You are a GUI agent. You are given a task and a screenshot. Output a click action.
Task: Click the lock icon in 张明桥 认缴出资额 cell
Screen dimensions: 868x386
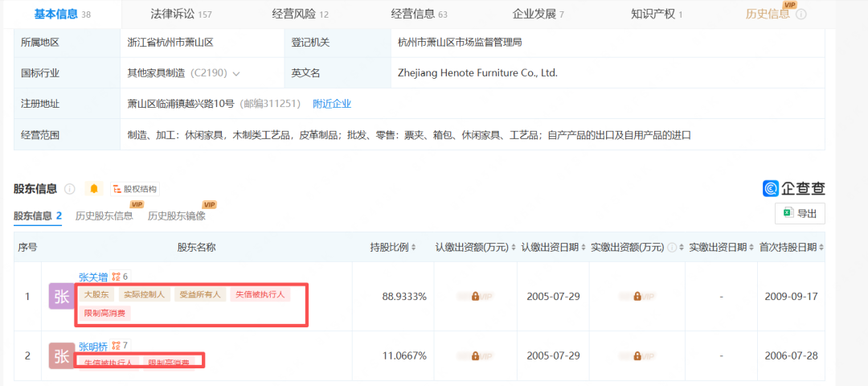475,356
